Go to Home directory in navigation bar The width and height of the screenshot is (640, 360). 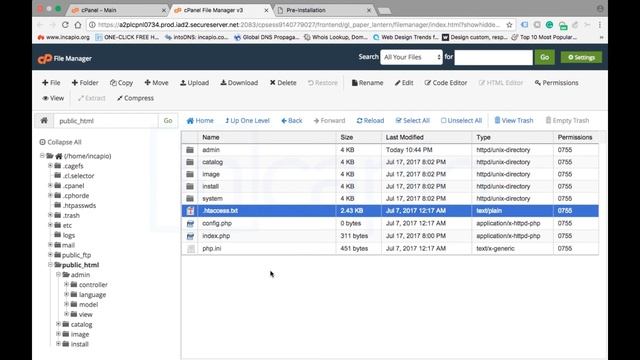click(200, 121)
